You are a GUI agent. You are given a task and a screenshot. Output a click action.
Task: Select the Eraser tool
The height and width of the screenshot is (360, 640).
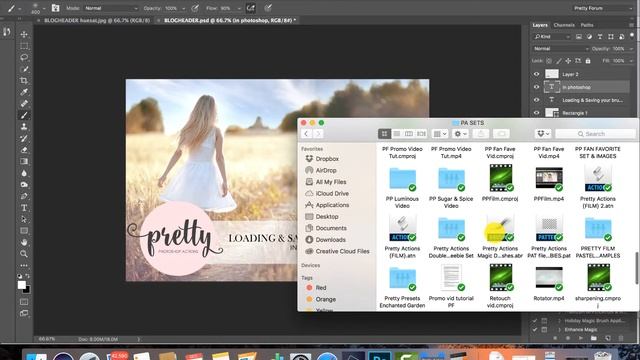click(24, 150)
